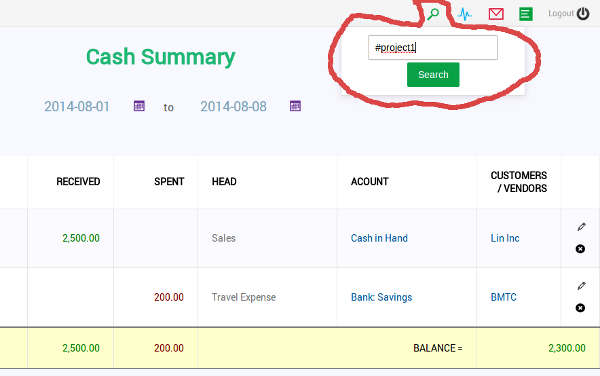The image size is (600, 376).
Task: Open the Bank: Savings account
Action: [382, 297]
